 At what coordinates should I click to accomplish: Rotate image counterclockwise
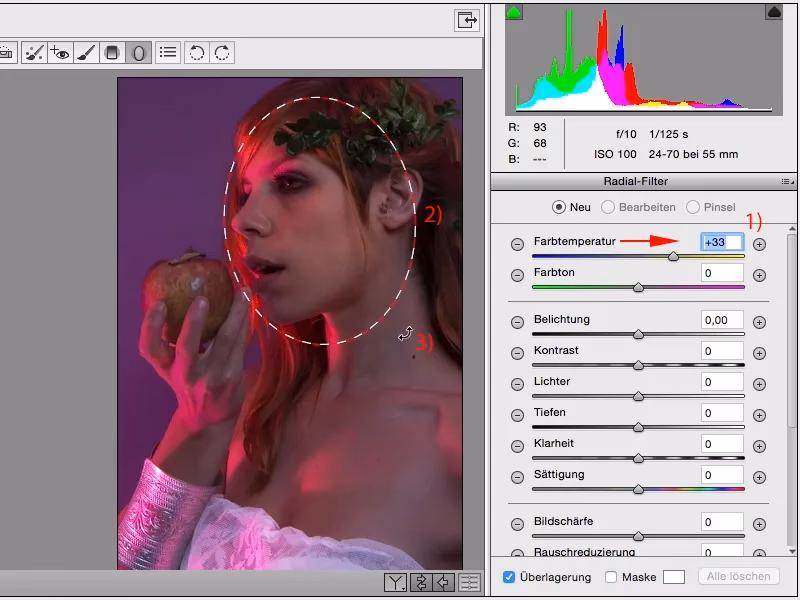(196, 53)
